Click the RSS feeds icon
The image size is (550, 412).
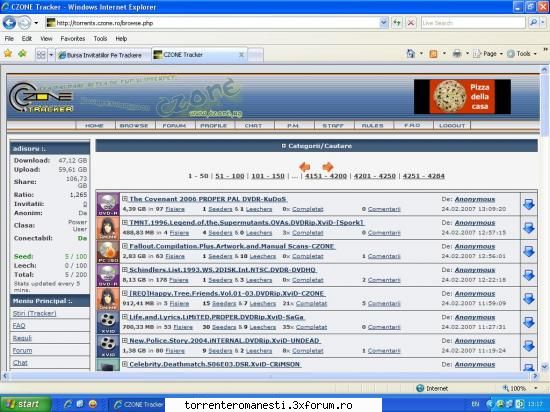(434, 54)
